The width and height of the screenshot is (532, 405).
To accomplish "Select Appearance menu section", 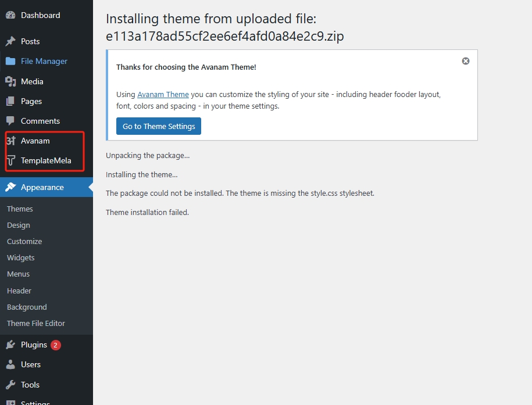I will pos(47,187).
